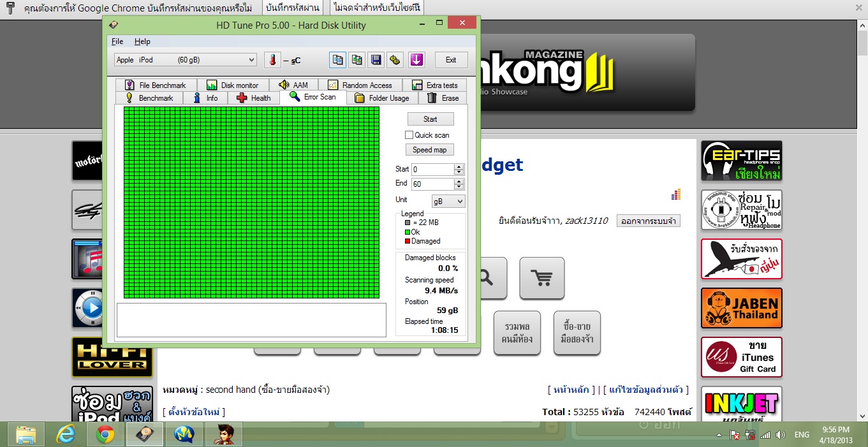Viewport: 868px width, 447px height.
Task: Click the copy-text-to-clipboard toolbar icon
Action: (x=337, y=60)
